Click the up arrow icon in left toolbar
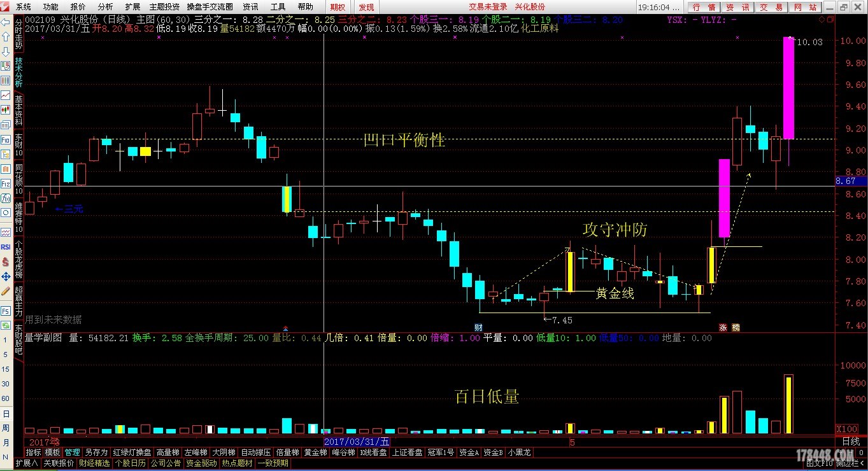Screen dimensions: 868x471 point(5,37)
